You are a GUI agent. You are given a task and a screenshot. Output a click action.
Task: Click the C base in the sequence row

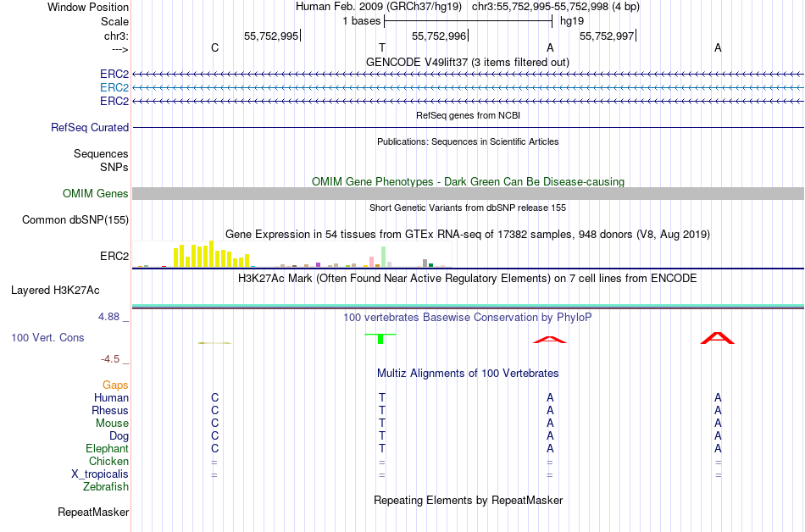point(214,47)
